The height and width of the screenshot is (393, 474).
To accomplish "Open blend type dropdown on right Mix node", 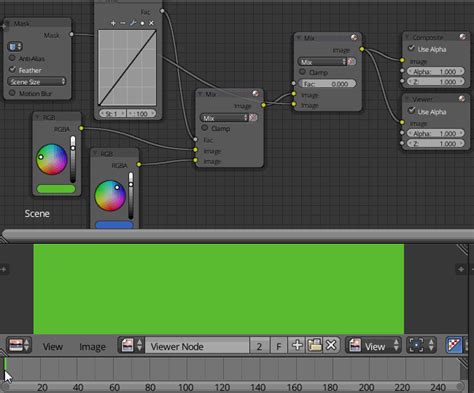I will pyautogui.click(x=322, y=62).
